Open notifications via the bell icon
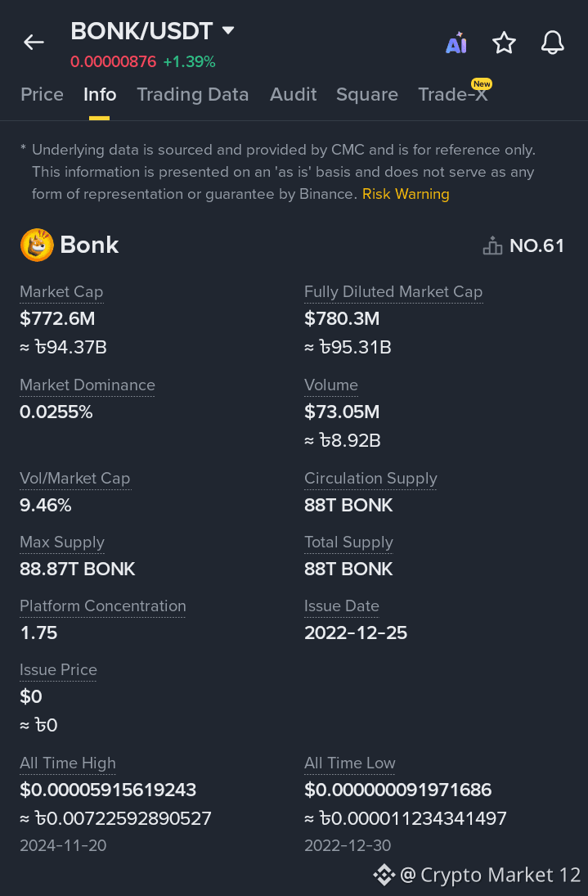The image size is (588, 896). pos(552,43)
